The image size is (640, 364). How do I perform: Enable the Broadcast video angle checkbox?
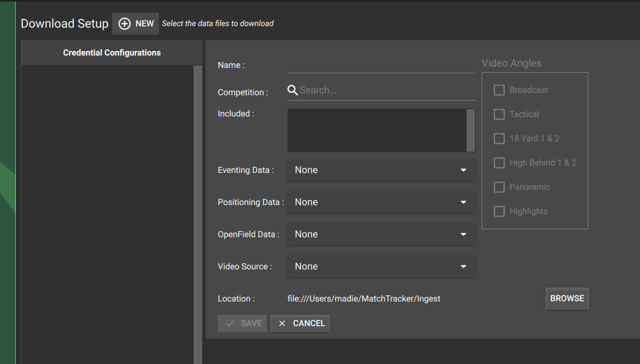[499, 90]
